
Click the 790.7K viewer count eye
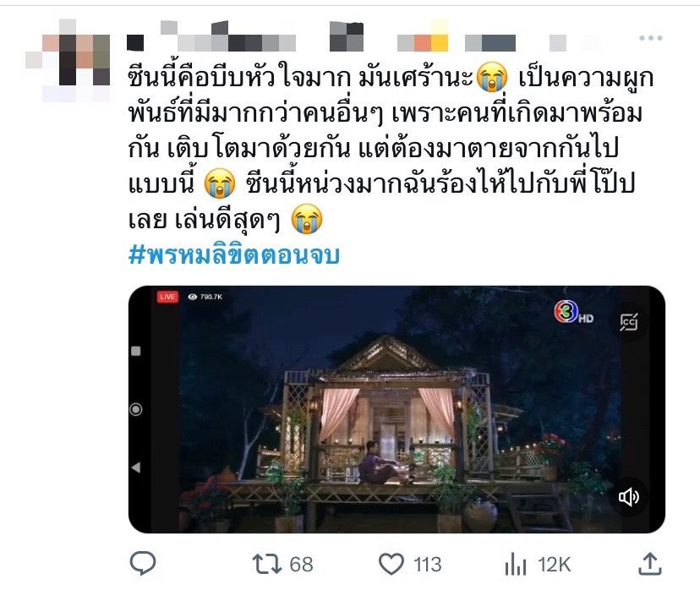click(x=205, y=297)
